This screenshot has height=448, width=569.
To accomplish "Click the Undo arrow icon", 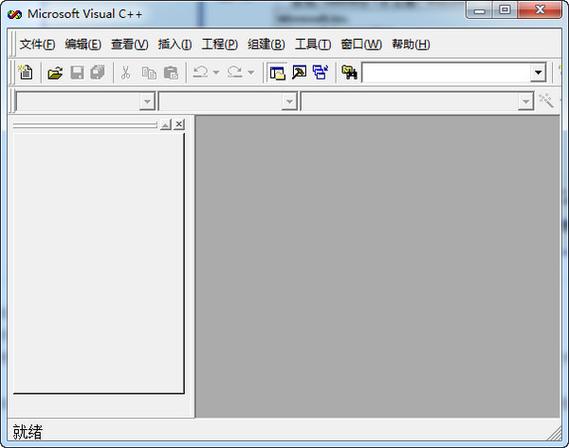I will pyautogui.click(x=200, y=72).
